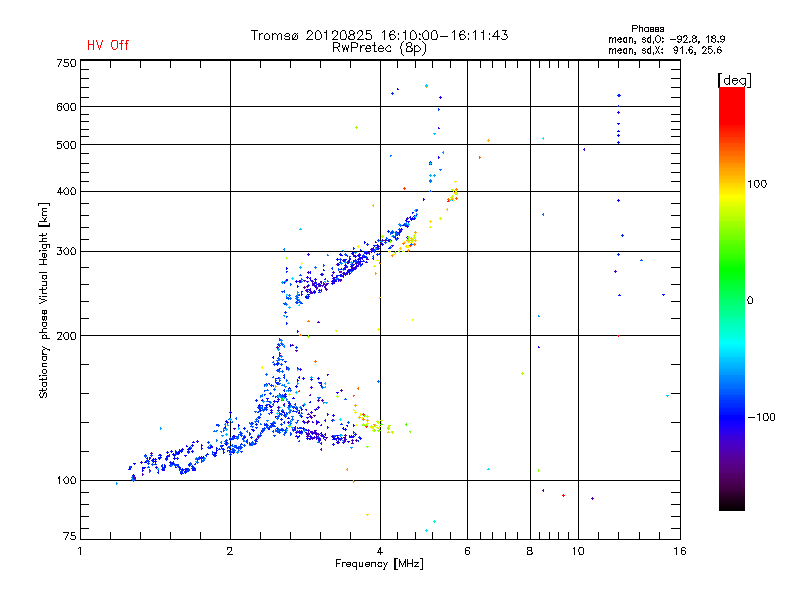The height and width of the screenshot is (600, 800).
Task: Click the colorbar tick label '100'
Action: pos(757,184)
